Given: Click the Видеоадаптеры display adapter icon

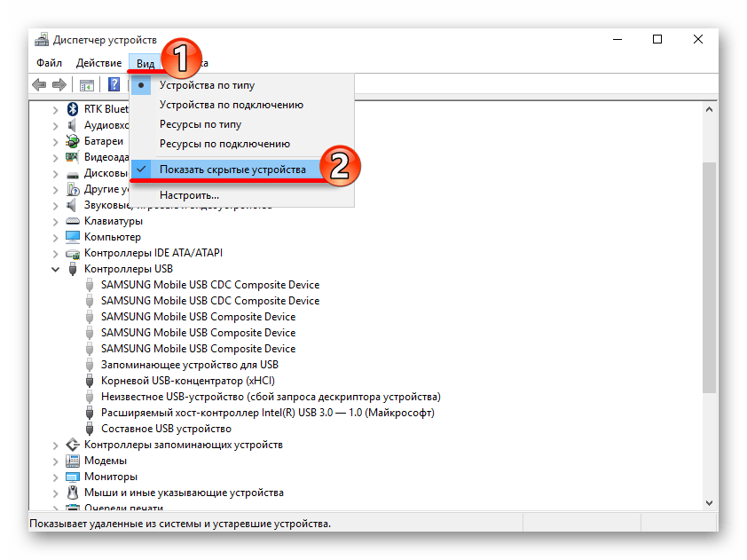Looking at the screenshot, I should tap(73, 157).
